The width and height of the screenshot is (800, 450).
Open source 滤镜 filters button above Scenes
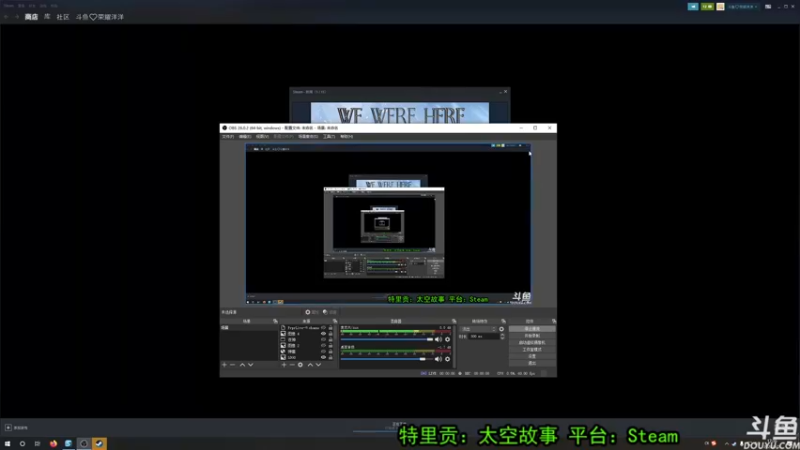(x=330, y=312)
